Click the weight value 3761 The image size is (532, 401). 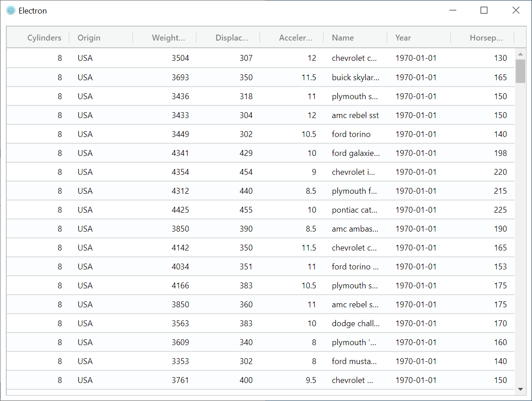point(180,380)
